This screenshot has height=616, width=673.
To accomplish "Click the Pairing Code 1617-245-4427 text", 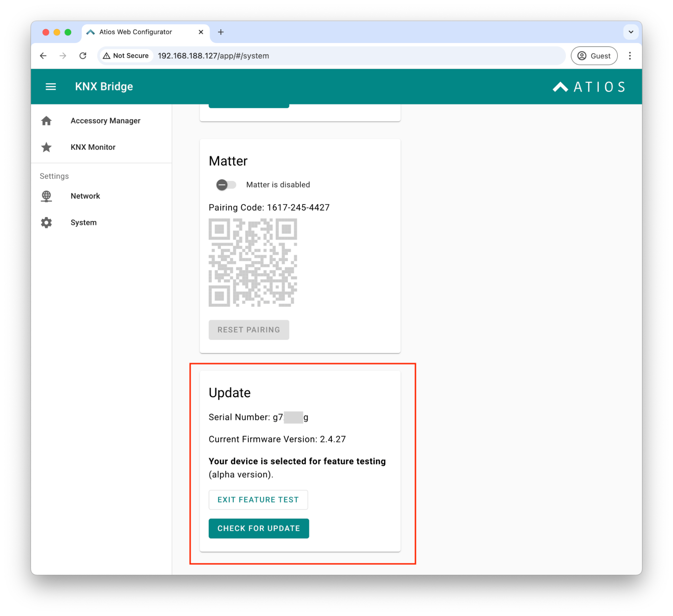I will tap(269, 207).
